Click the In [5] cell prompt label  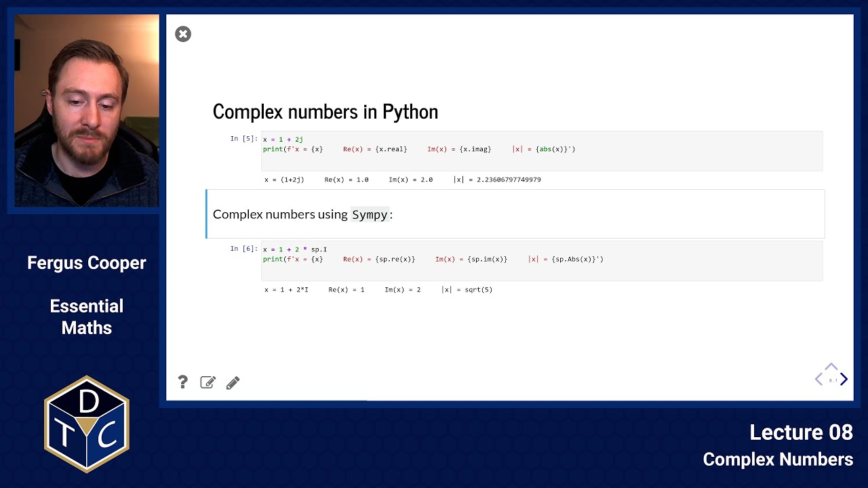coord(243,139)
